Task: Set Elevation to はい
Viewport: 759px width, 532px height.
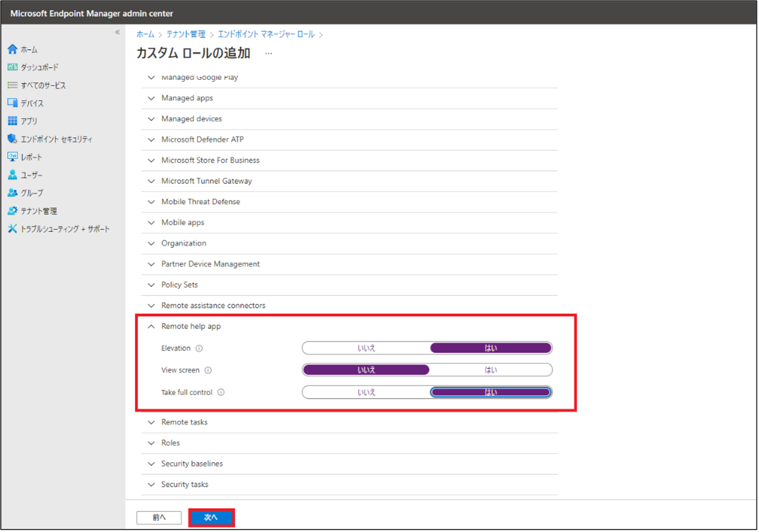Action: tap(490, 348)
